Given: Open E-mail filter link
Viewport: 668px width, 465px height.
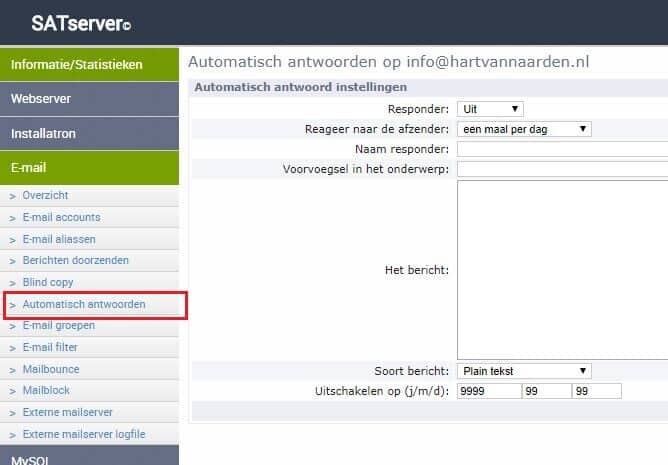Looking at the screenshot, I should 50,347.
